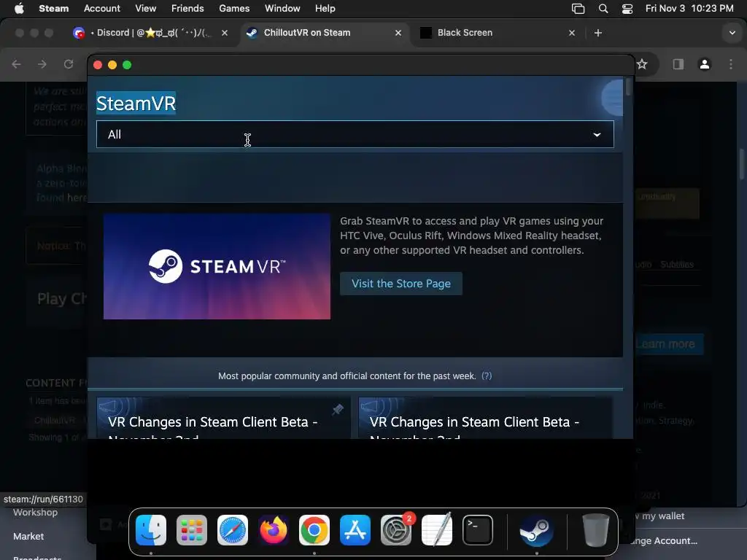Open Steam from the dock
Viewport: 747px width, 560px height.
[536, 530]
